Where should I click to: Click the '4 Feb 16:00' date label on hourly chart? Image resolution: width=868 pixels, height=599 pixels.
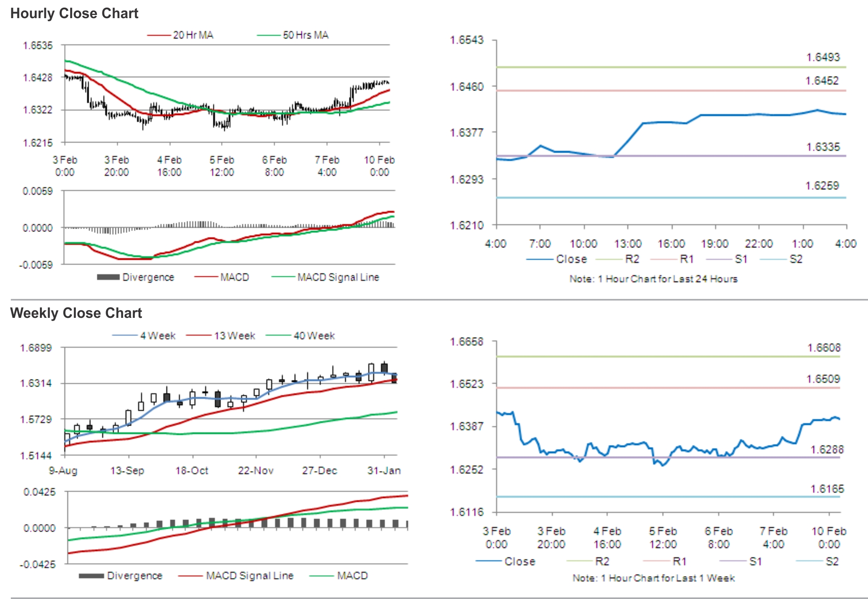tap(169, 166)
